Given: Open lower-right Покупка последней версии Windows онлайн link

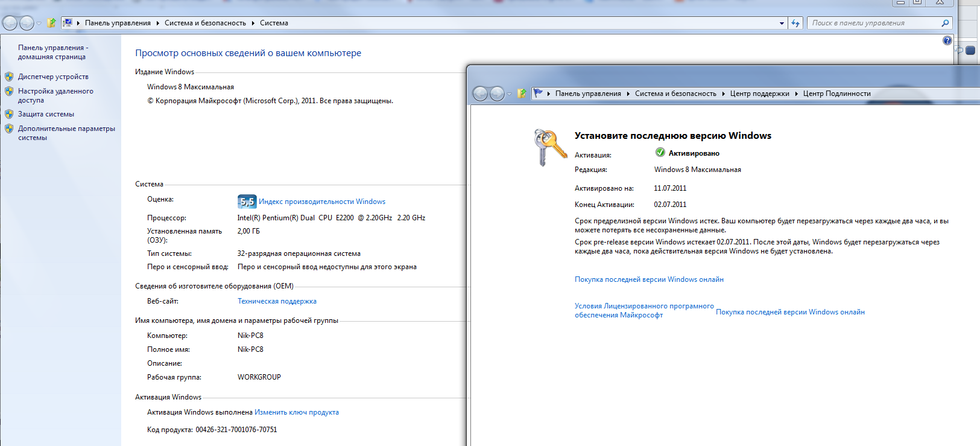Looking at the screenshot, I should pos(790,312).
